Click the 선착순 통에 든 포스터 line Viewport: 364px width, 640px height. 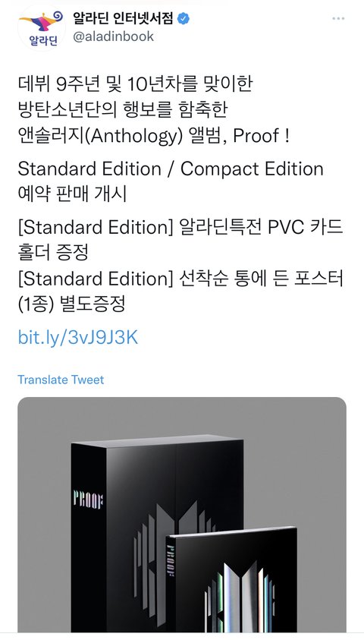tap(180, 279)
